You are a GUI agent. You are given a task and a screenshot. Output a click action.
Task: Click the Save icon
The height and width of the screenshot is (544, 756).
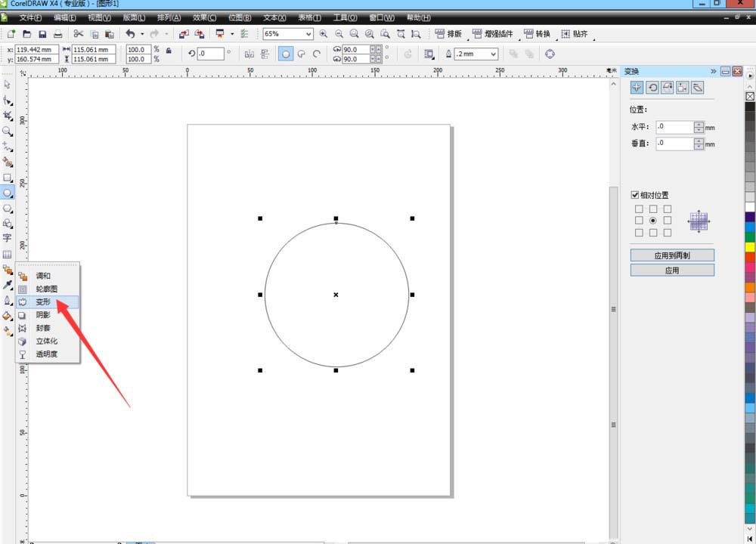point(42,34)
